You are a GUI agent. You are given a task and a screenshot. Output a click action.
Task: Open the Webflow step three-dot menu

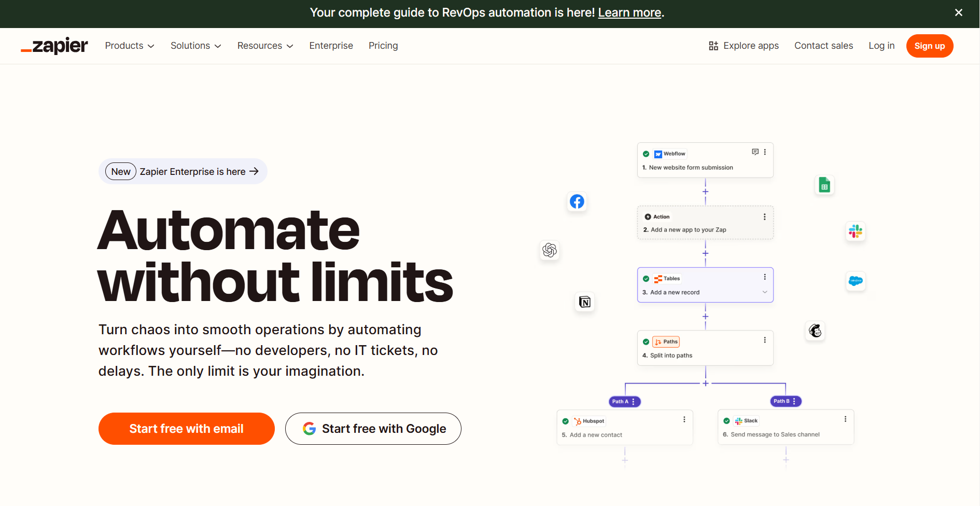point(765,152)
